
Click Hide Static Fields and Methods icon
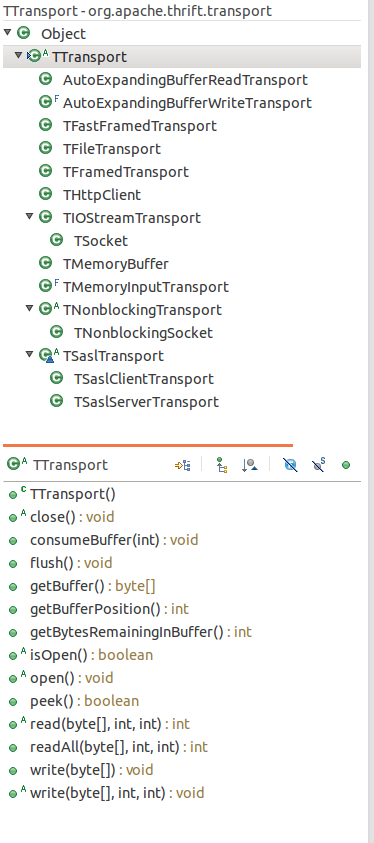click(x=319, y=465)
